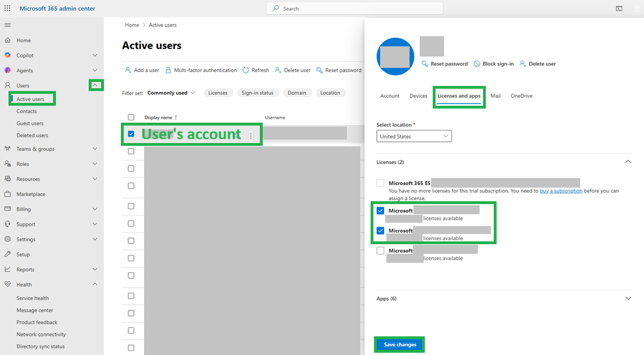Switch to the Devices tab

(x=418, y=96)
